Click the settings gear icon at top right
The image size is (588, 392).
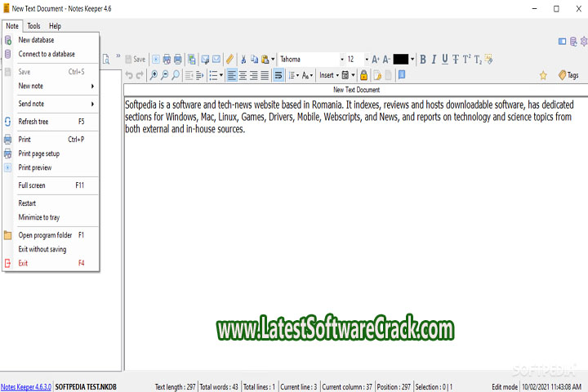583,41
